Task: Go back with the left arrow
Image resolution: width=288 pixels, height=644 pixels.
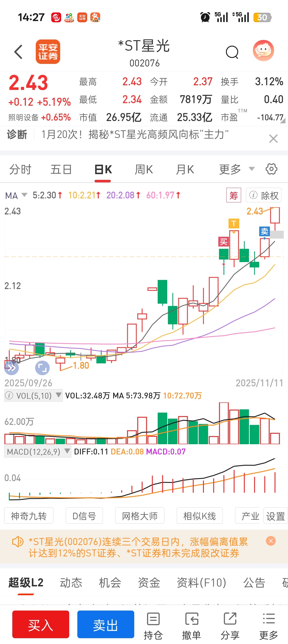Action: (19, 52)
